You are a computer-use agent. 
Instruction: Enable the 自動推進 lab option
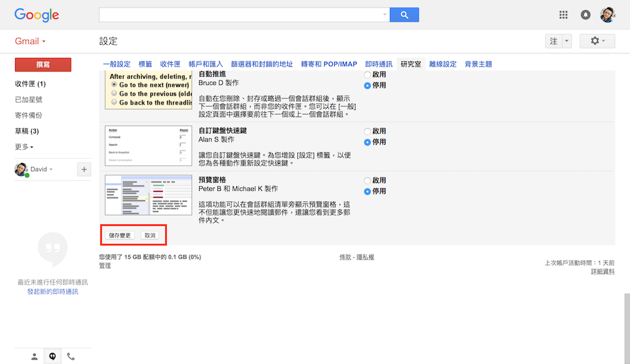pyautogui.click(x=368, y=74)
